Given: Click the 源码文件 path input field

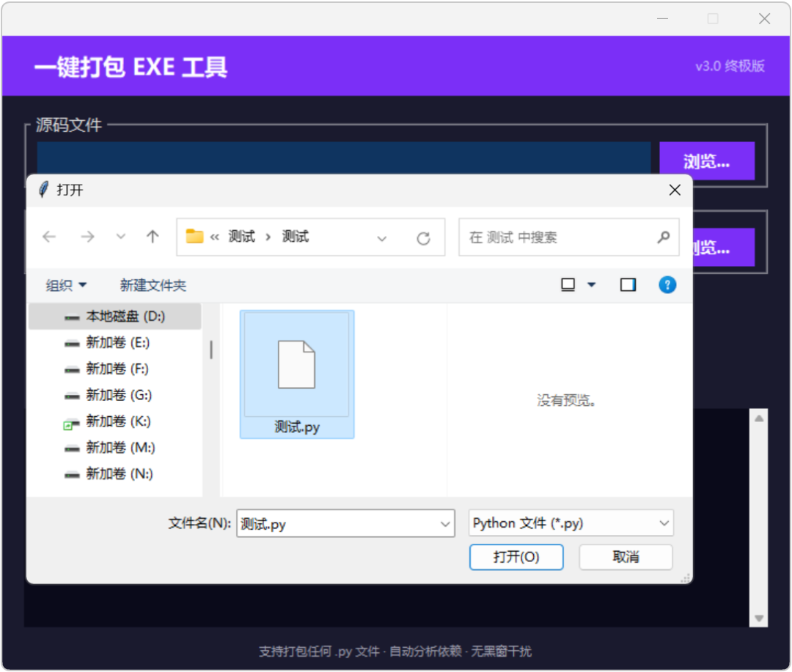Looking at the screenshot, I should 344,158.
